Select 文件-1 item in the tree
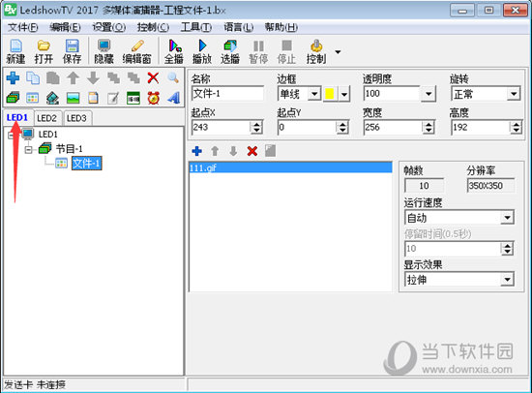This screenshot has width=532, height=393. [x=86, y=164]
